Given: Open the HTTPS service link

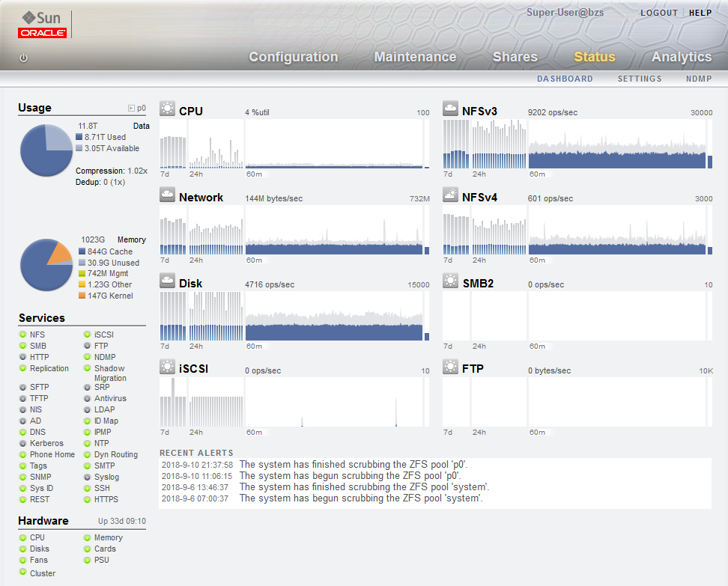Looking at the screenshot, I should (x=106, y=500).
